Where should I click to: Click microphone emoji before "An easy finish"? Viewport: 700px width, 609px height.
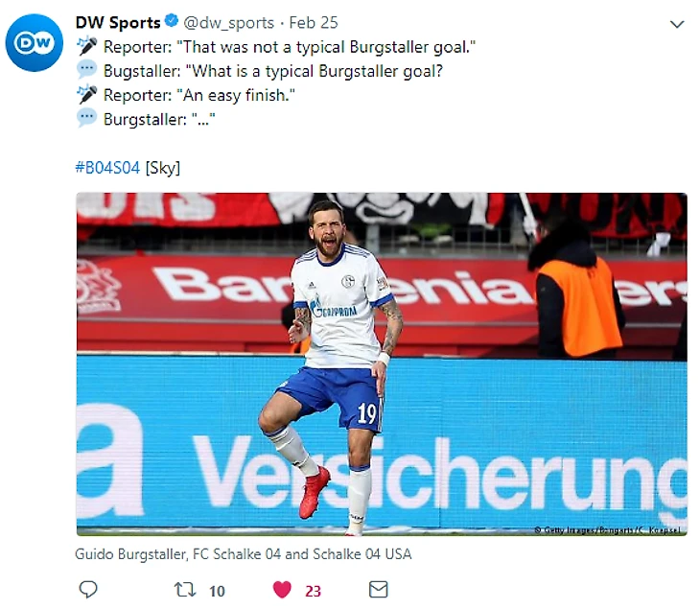pyautogui.click(x=86, y=95)
